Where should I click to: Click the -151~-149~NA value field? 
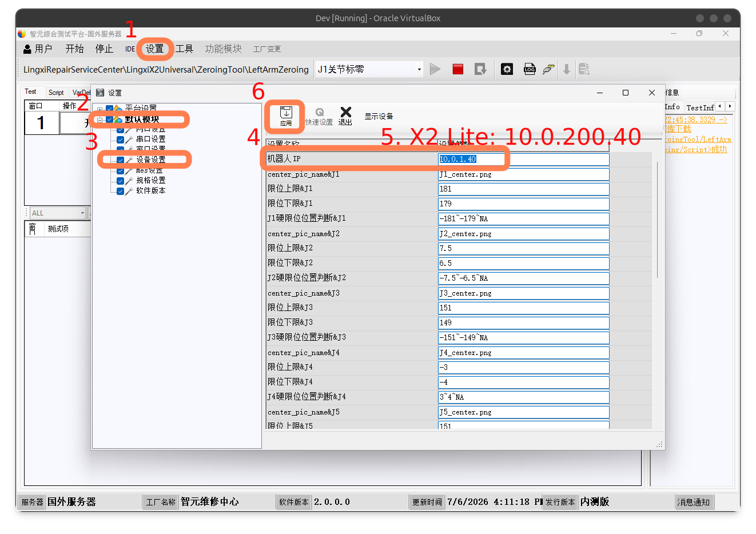(x=523, y=338)
